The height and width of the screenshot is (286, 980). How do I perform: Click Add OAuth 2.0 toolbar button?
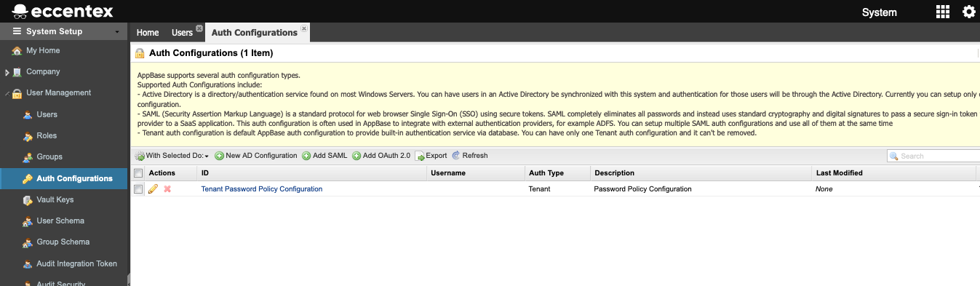coord(381,156)
